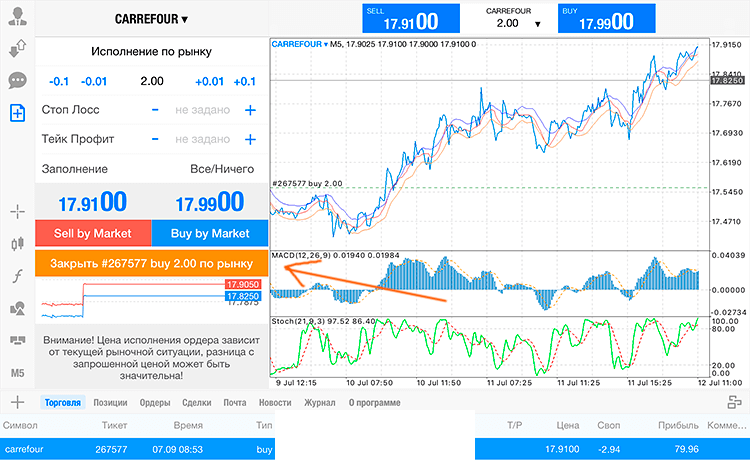Switch to Почта tab
This screenshot has height=460, width=750.
pyautogui.click(x=235, y=403)
